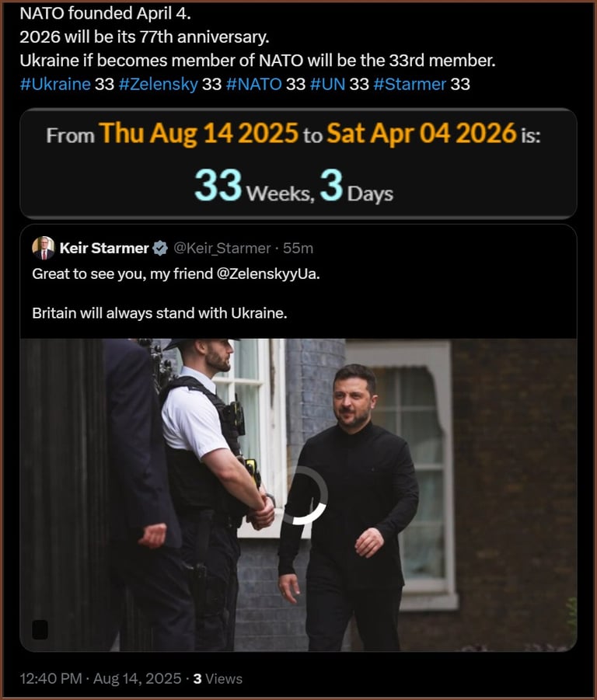Open the #Zelensky hashtag

coord(158,84)
